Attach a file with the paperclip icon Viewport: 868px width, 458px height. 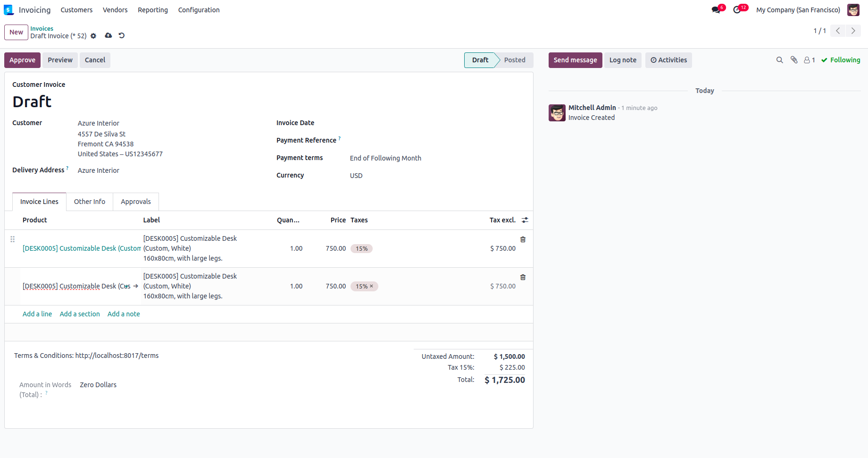[794, 60]
